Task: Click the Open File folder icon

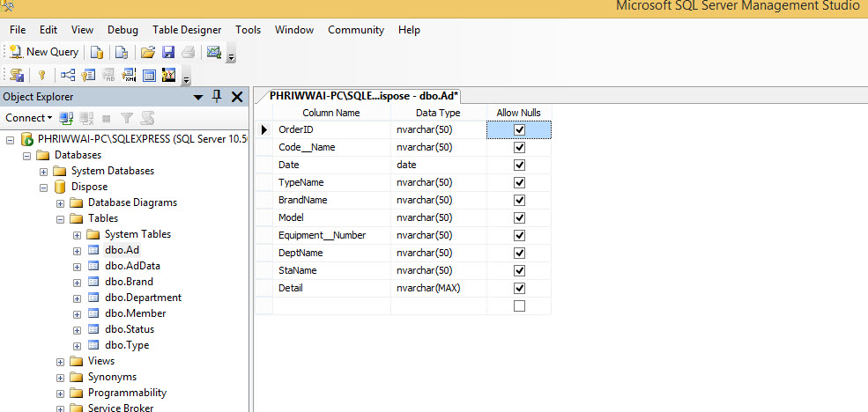Action: tap(147, 53)
